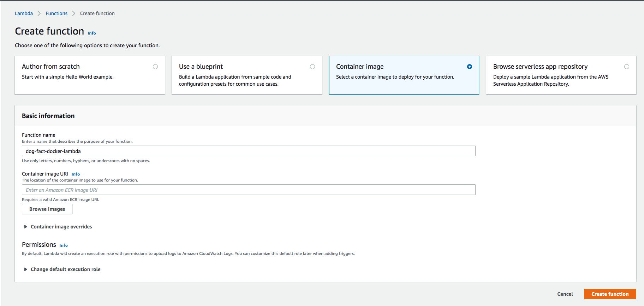Focus the Container image URI input field
Image resolution: width=644 pixels, height=306 pixels.
click(249, 190)
